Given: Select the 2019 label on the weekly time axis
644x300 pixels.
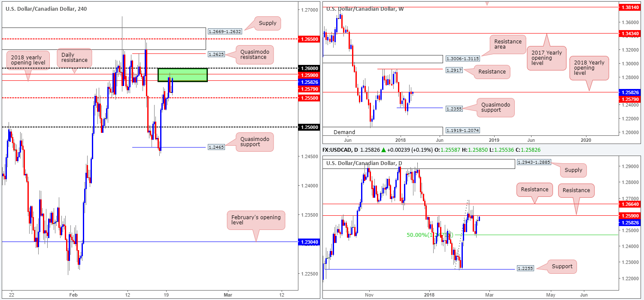Looking at the screenshot, I should (494, 140).
